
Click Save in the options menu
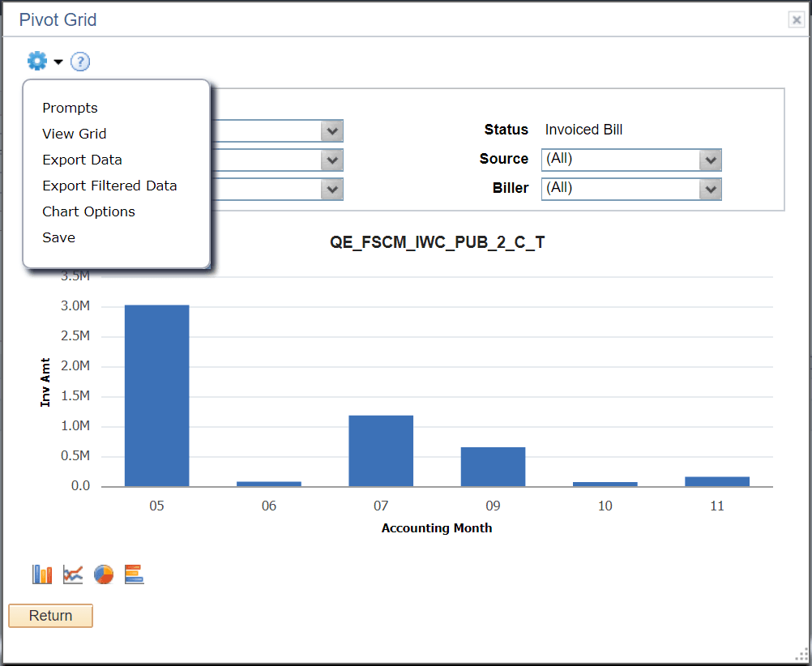click(58, 237)
